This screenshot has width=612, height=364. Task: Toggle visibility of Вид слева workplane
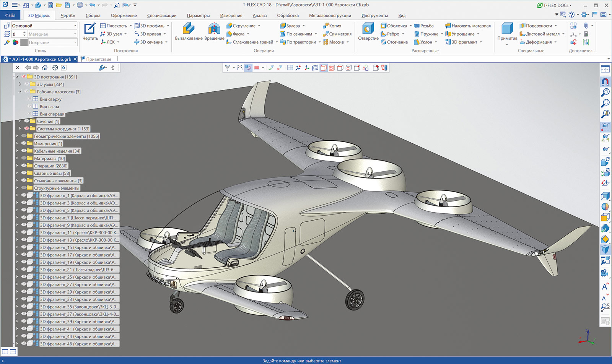30,106
